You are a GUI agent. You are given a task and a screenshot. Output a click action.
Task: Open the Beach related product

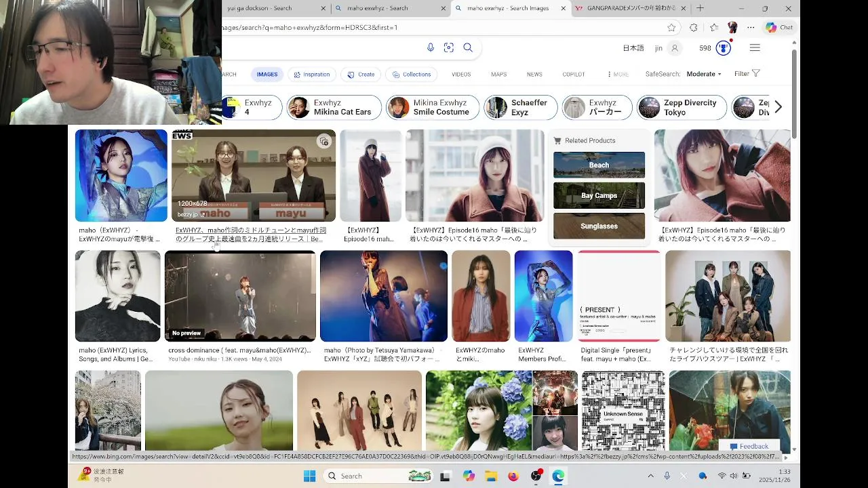coord(599,165)
